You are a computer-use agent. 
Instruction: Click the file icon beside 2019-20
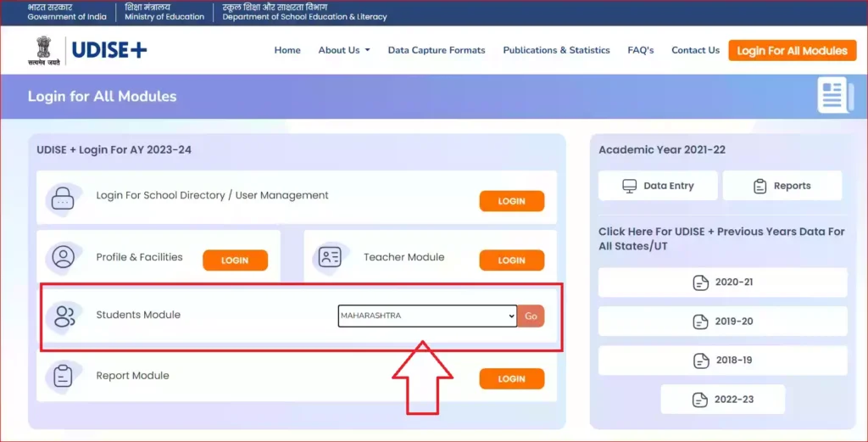tap(701, 322)
